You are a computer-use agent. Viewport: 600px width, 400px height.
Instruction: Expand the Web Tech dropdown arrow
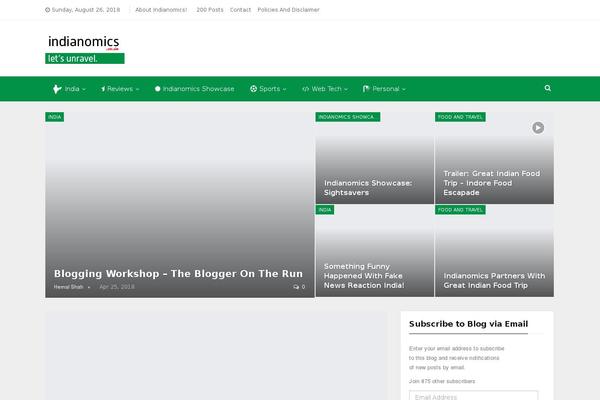point(346,89)
